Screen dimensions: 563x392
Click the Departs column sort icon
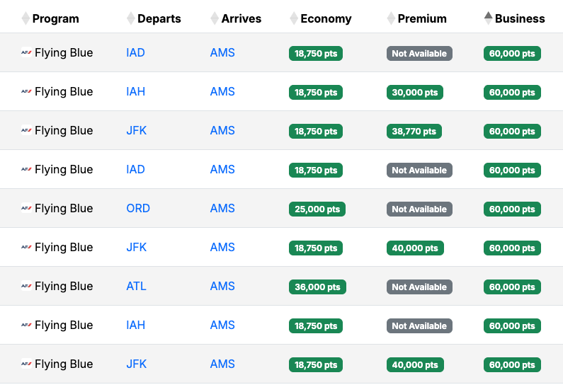pyautogui.click(x=130, y=18)
